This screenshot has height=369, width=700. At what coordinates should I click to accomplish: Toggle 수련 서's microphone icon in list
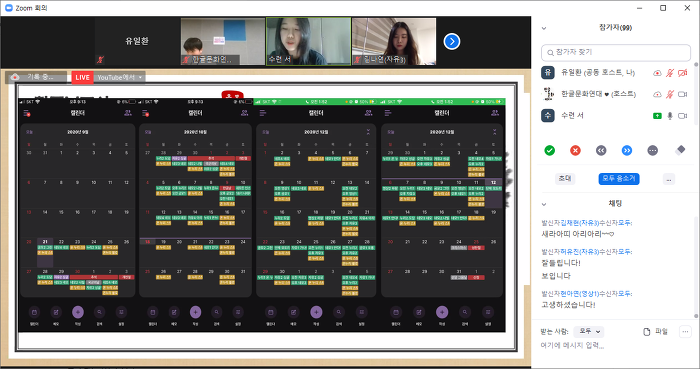pos(670,116)
